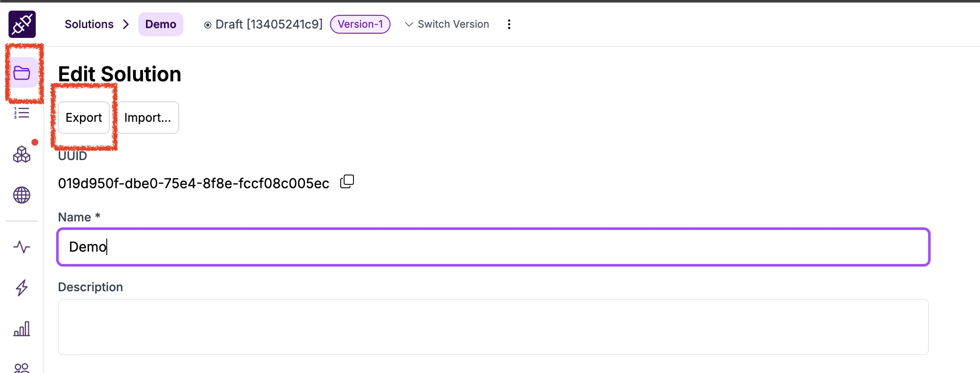Viewport: 980px width, 373px height.
Task: Open the numbered list sidebar icon
Action: (x=22, y=113)
